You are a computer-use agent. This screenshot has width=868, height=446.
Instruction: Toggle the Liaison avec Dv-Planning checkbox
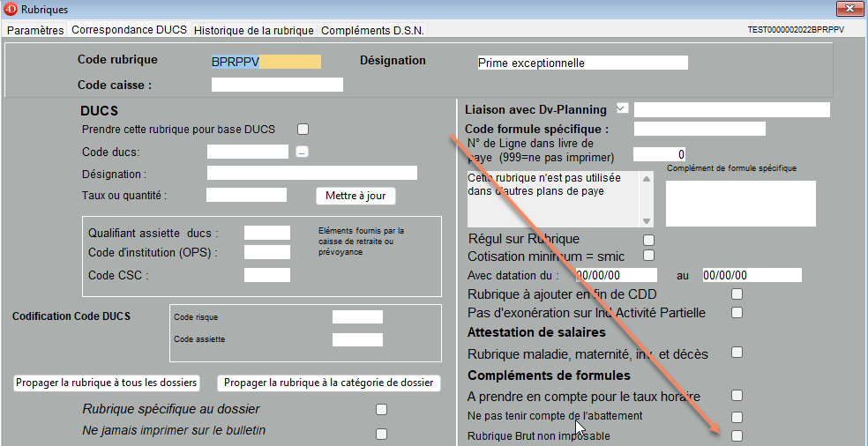tap(622, 108)
